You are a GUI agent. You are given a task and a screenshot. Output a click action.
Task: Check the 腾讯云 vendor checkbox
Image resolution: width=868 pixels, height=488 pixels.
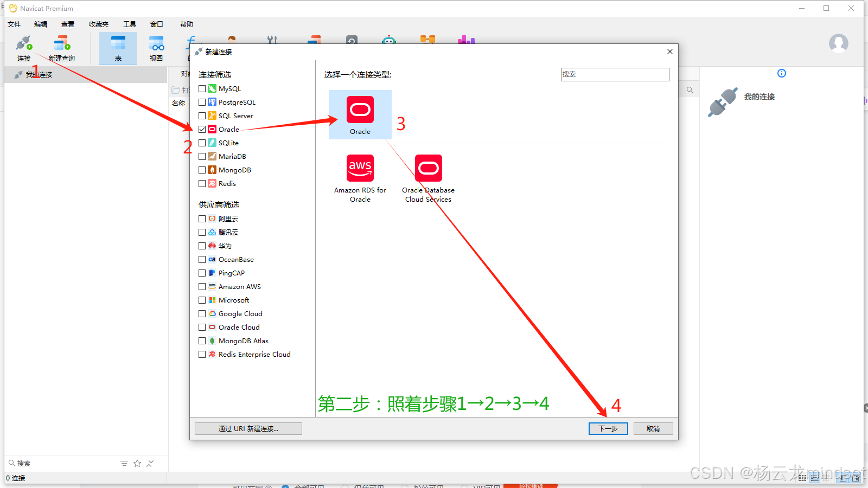[x=202, y=232]
